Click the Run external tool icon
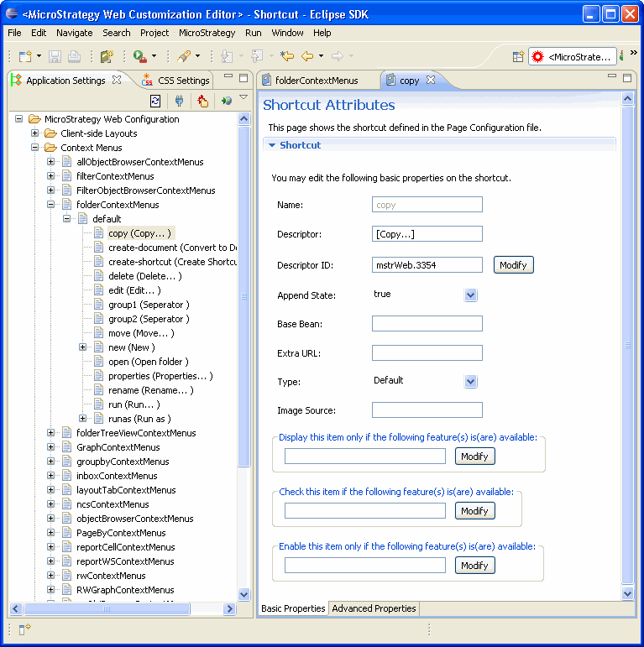Image resolution: width=644 pixels, height=647 pixels. [140, 56]
